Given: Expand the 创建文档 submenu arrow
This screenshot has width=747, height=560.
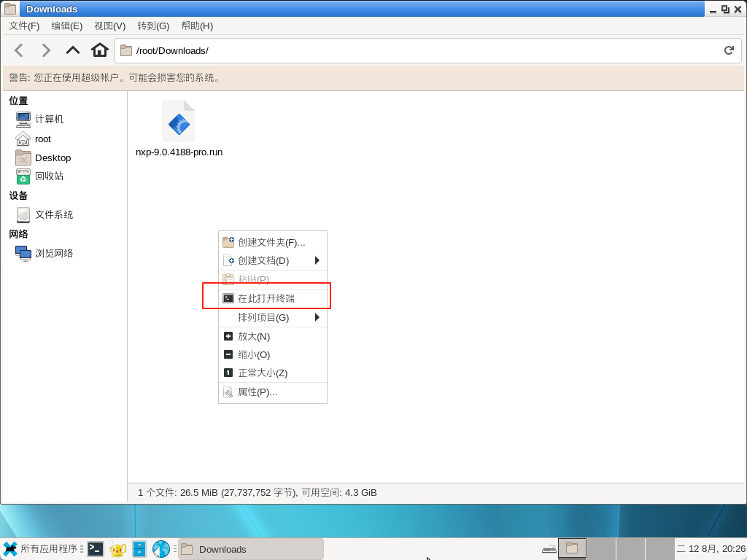Looking at the screenshot, I should (317, 260).
